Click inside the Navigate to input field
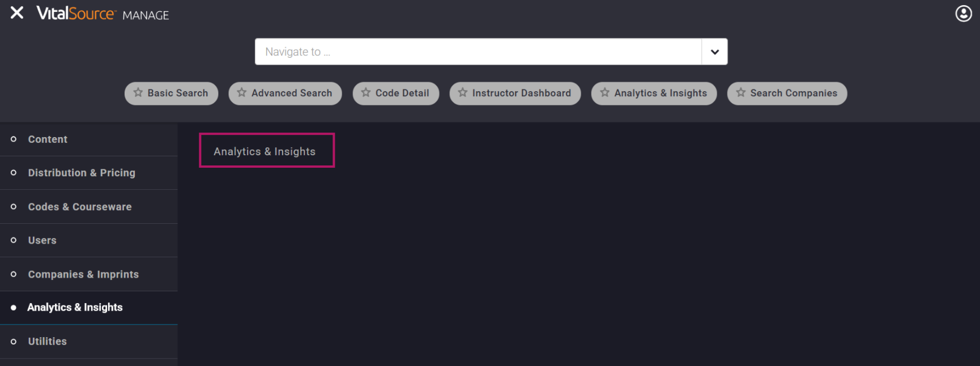Viewport: 980px width, 366px height. coord(478,52)
